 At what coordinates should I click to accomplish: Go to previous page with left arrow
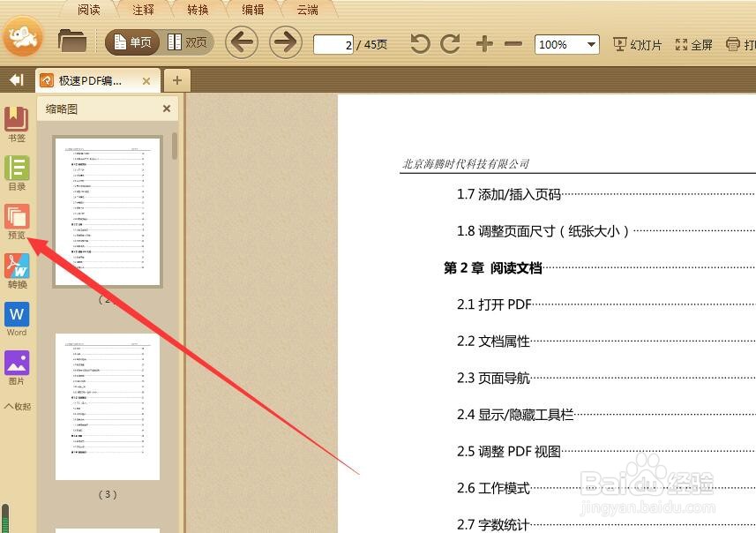pos(242,42)
